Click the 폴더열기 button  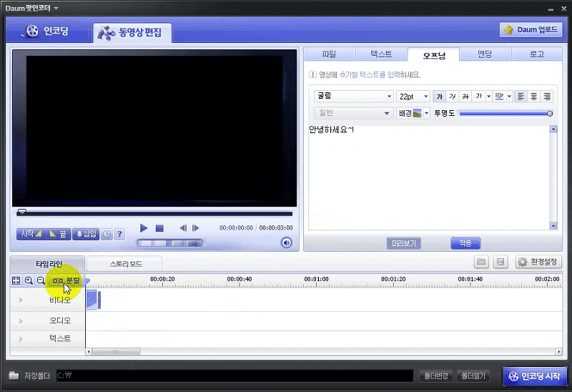[473, 376]
